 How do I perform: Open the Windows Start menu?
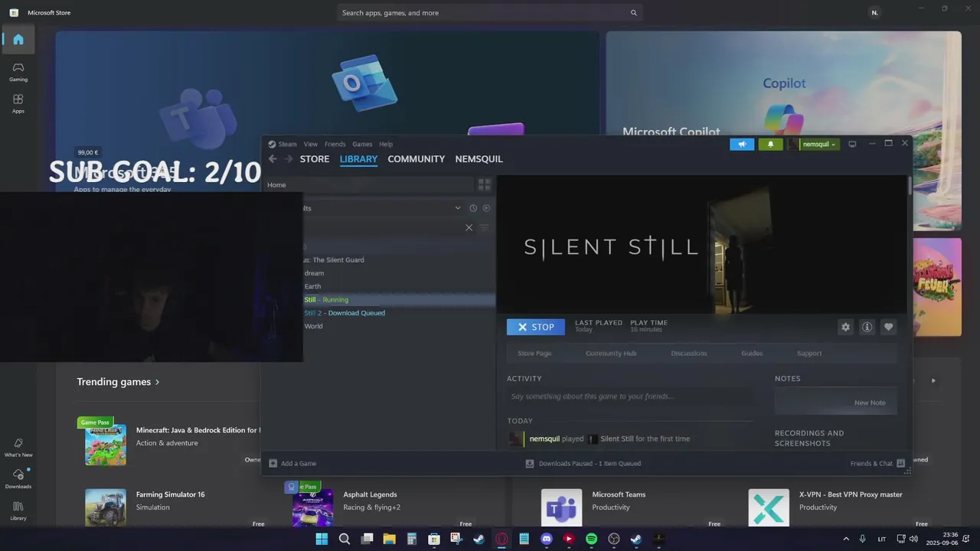coord(322,540)
